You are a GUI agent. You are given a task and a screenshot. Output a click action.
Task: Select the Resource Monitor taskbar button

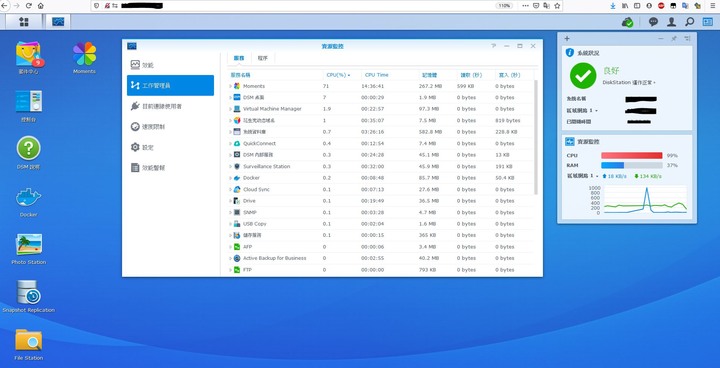tap(58, 22)
